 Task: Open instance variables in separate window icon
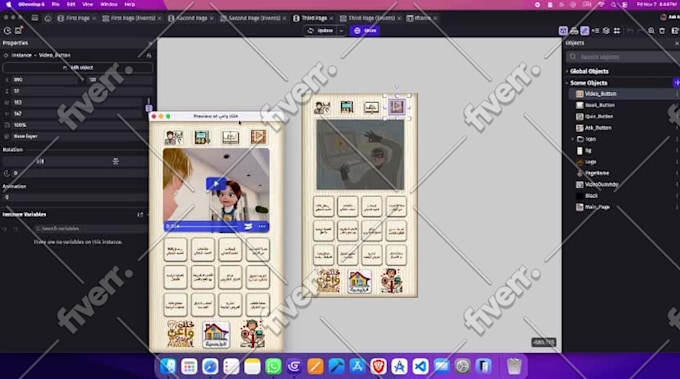[x=140, y=215]
